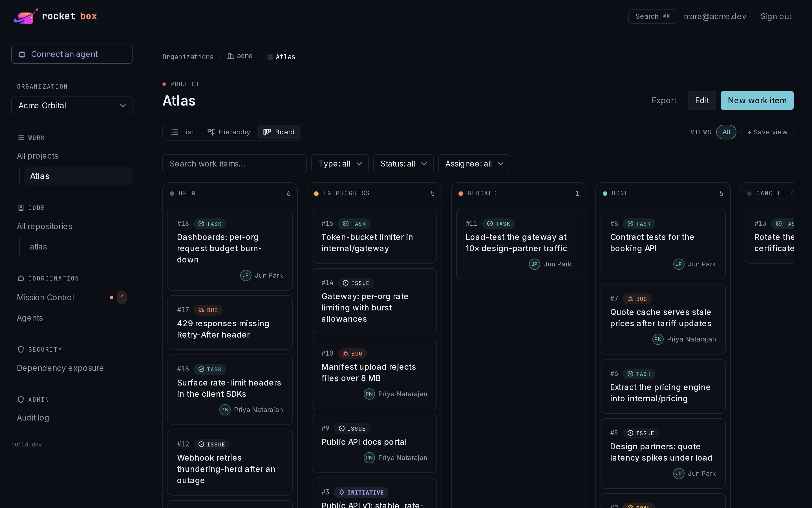Click the OPEN column header

tap(230, 194)
